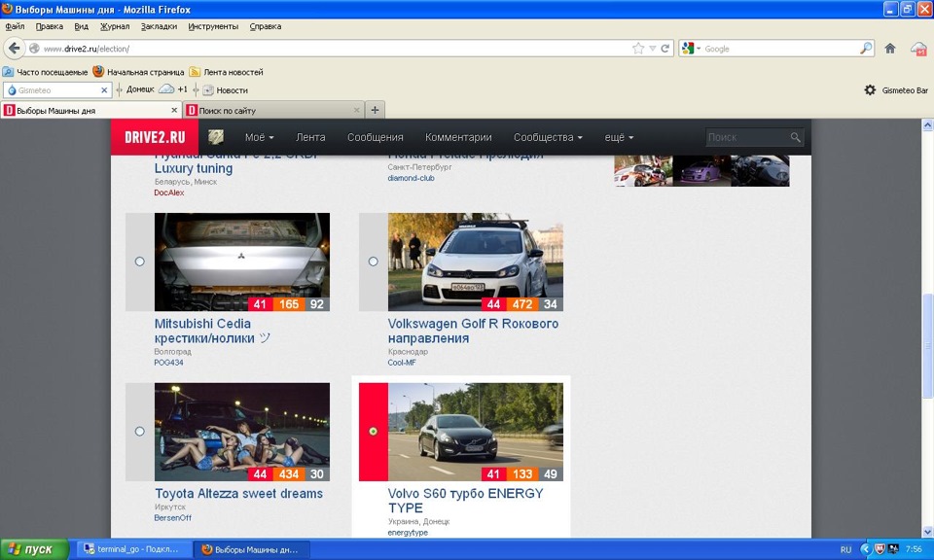934x560 pixels.
Task: Click the Новости toolbar icon
Action: [x=208, y=90]
